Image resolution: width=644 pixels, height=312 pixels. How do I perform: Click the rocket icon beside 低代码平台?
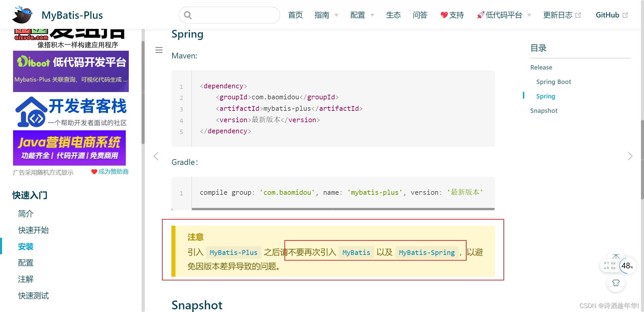coord(481,15)
